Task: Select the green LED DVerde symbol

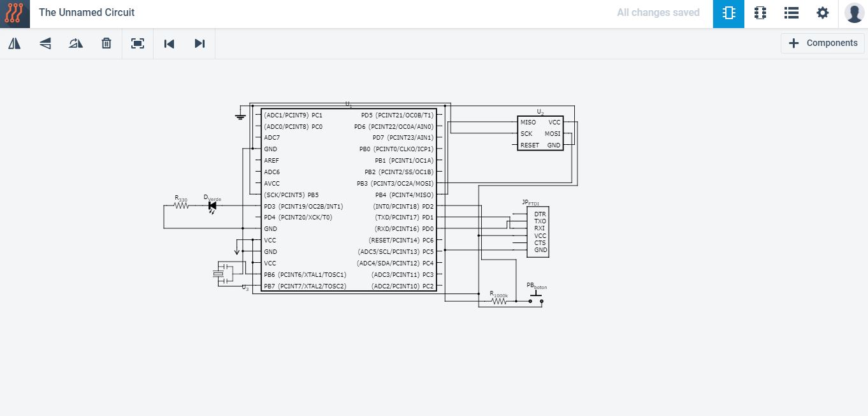Action: point(212,205)
